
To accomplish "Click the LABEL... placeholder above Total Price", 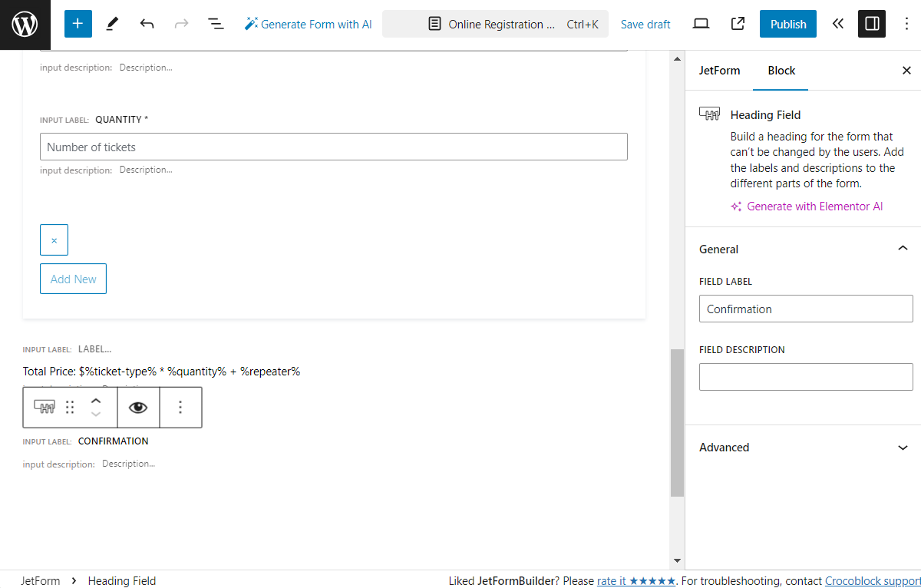I will [94, 349].
